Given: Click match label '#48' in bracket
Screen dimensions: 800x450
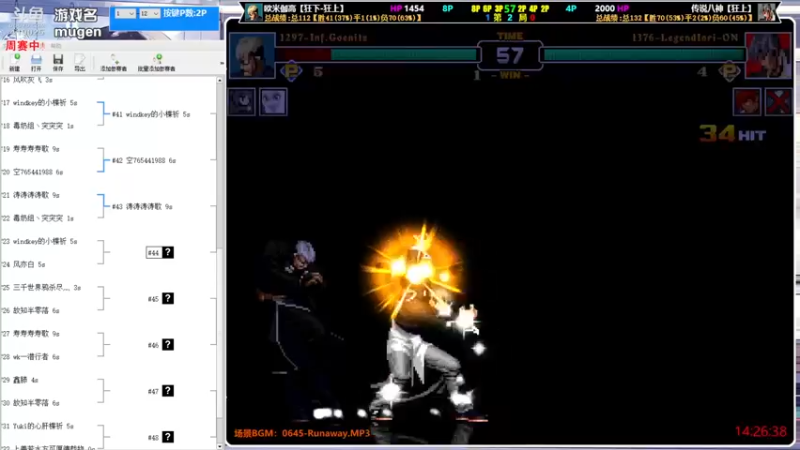Looking at the screenshot, I should coord(153,438).
